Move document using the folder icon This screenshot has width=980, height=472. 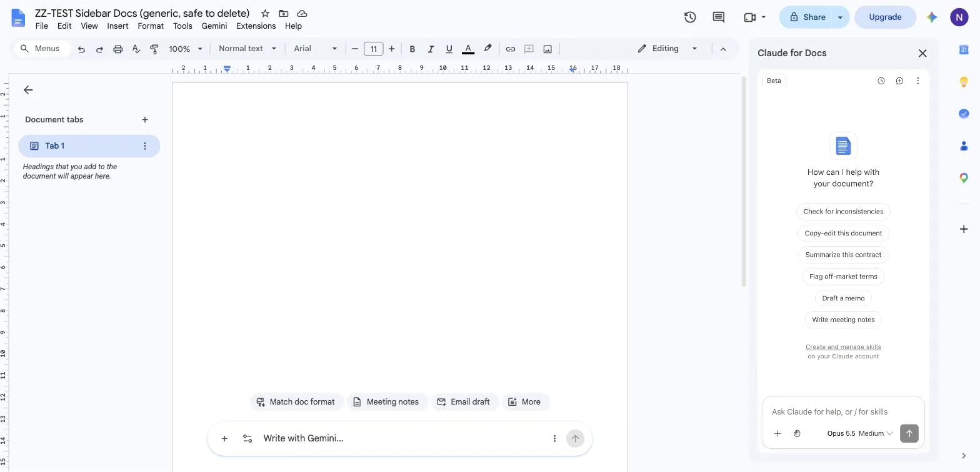(x=284, y=13)
